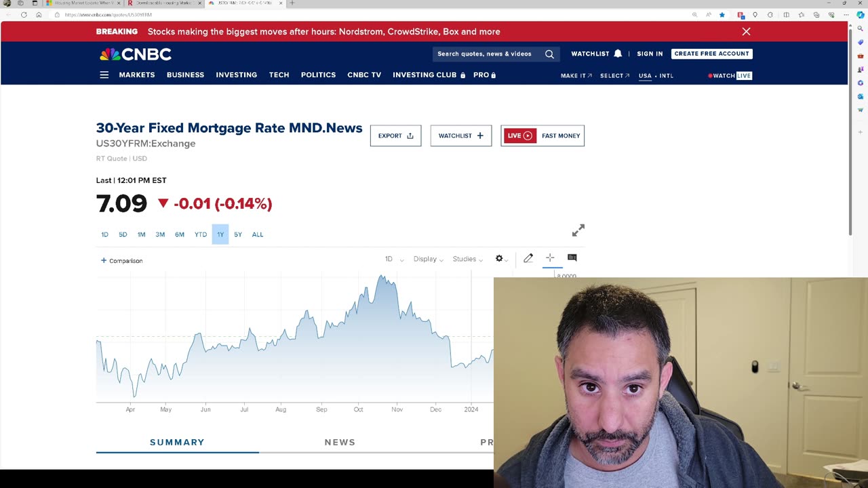
Task: Open the POLITICS menu
Action: [318, 75]
